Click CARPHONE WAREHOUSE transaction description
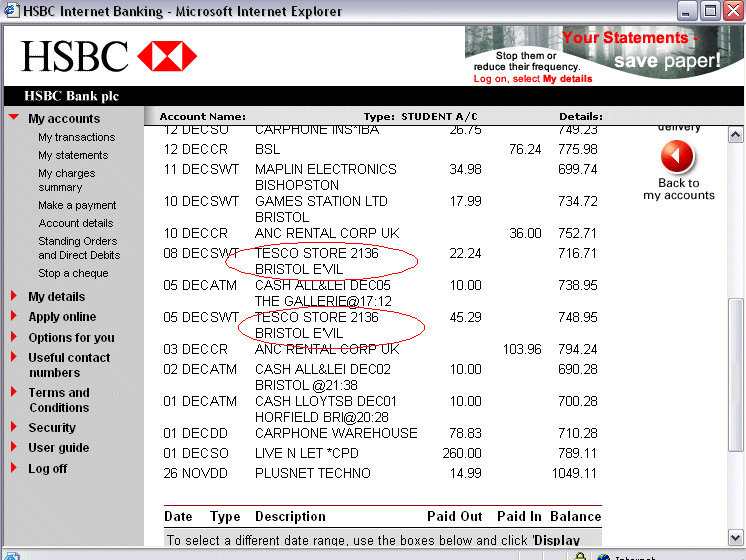The height and width of the screenshot is (560, 746). point(336,433)
